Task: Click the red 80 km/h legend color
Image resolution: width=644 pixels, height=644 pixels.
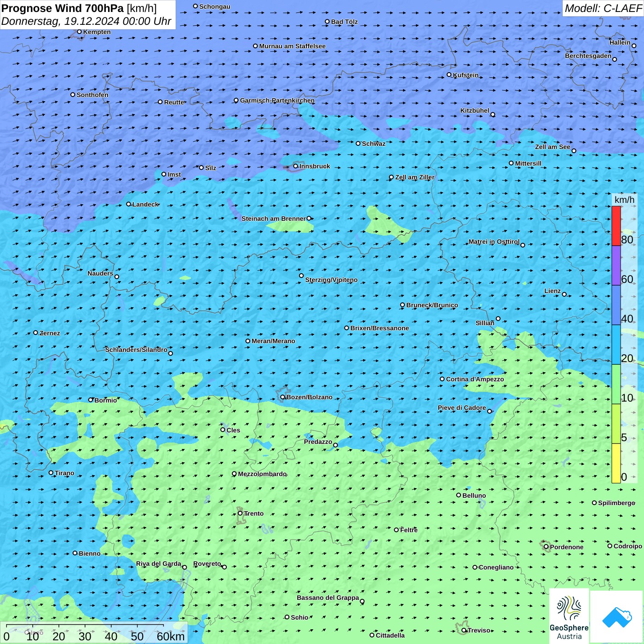Action: pos(616,226)
